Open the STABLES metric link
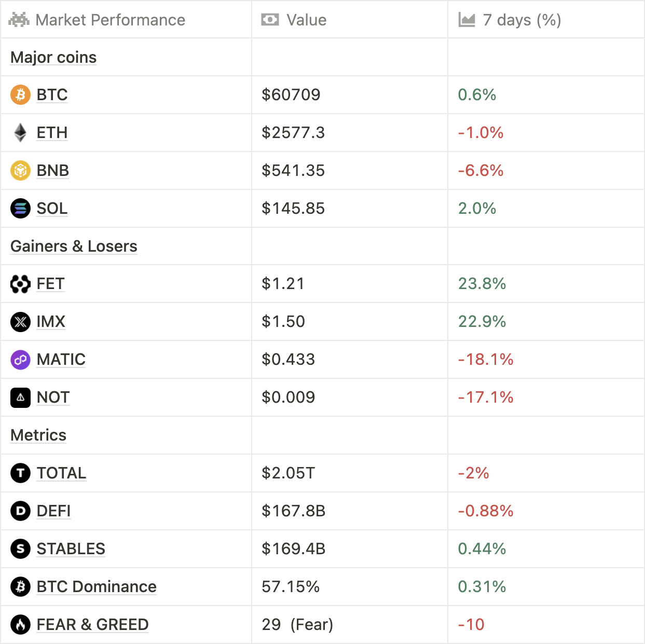 coord(71,549)
